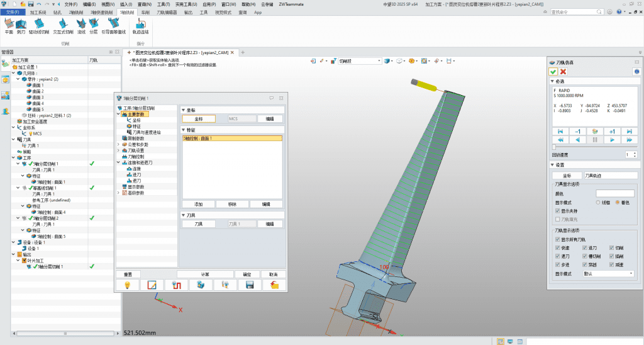Select the 线框 display mode radio
This screenshot has height=345, width=644.
coord(599,202)
